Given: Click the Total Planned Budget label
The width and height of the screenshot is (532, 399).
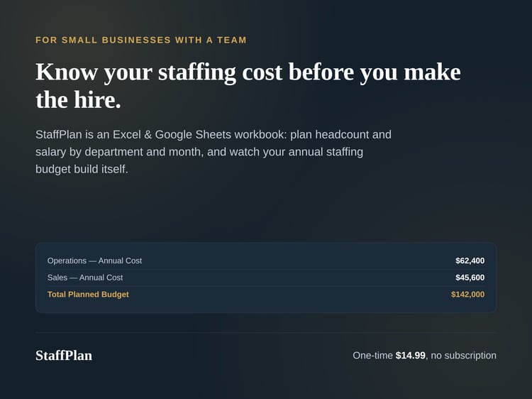Looking at the screenshot, I should click(x=88, y=295).
